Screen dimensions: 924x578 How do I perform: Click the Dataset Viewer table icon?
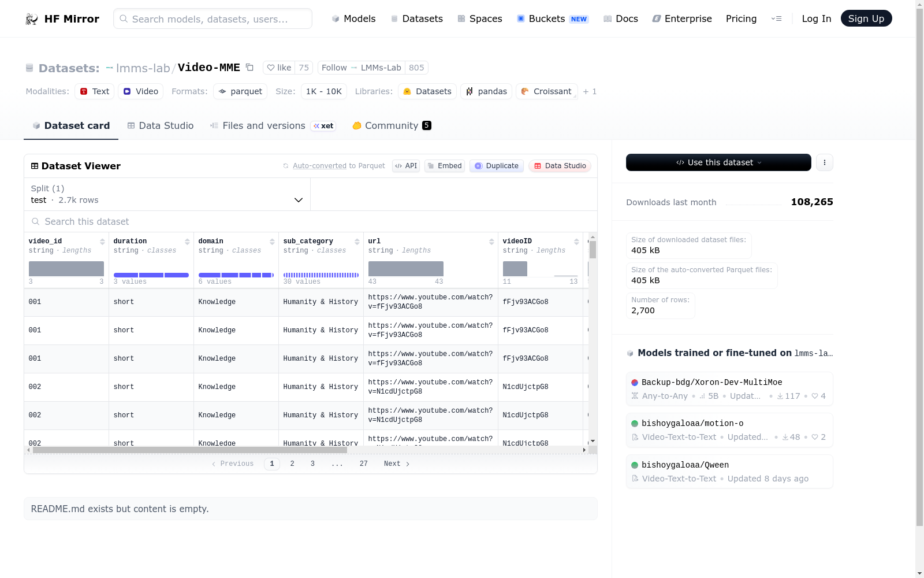(x=35, y=166)
